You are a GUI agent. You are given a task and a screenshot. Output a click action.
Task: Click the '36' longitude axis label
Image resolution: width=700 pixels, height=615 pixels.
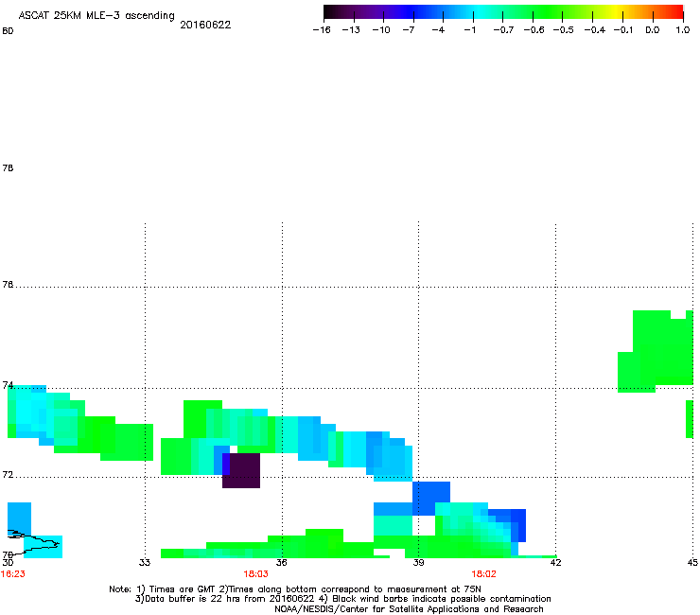[281, 563]
